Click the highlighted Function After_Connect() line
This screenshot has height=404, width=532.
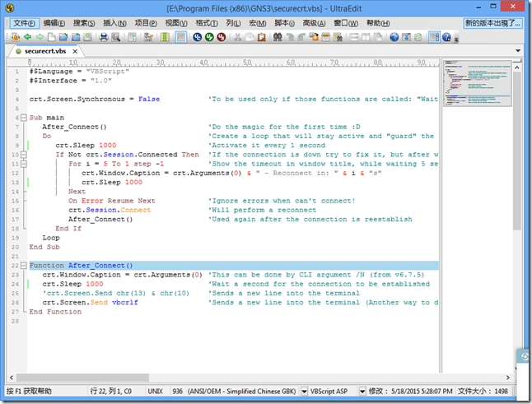coord(234,266)
